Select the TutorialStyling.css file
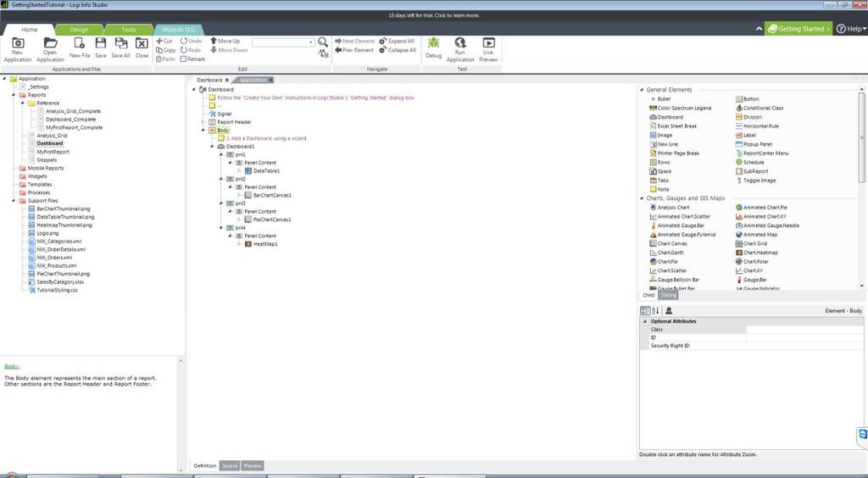The height and width of the screenshot is (478, 868). point(57,290)
